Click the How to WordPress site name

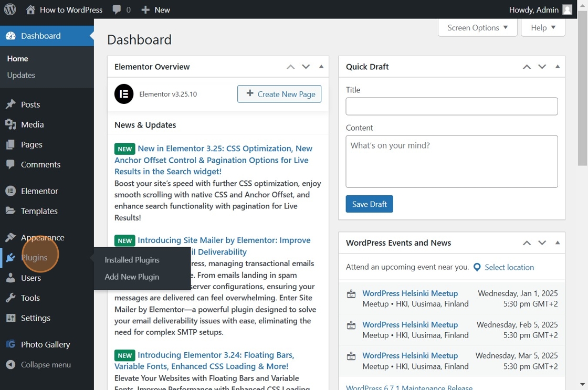pyautogui.click(x=71, y=10)
